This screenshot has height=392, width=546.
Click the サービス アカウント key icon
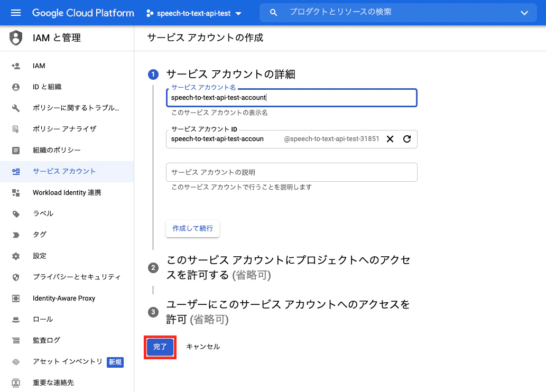click(16, 171)
